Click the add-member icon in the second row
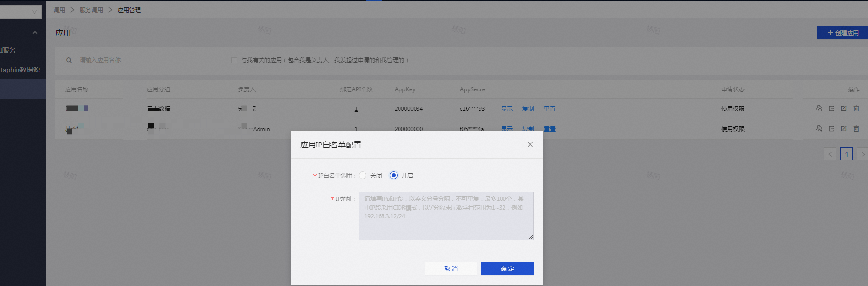The height and width of the screenshot is (286, 868). coord(819,129)
